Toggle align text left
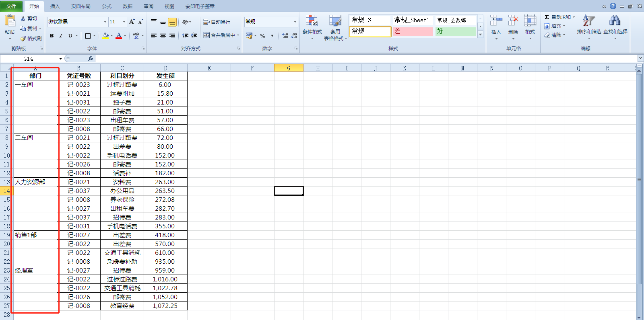The width and height of the screenshot is (644, 320). (x=154, y=35)
